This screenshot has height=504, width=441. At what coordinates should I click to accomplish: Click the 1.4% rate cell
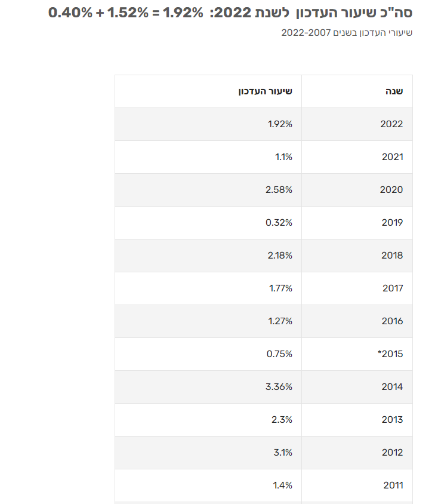pos(283,485)
